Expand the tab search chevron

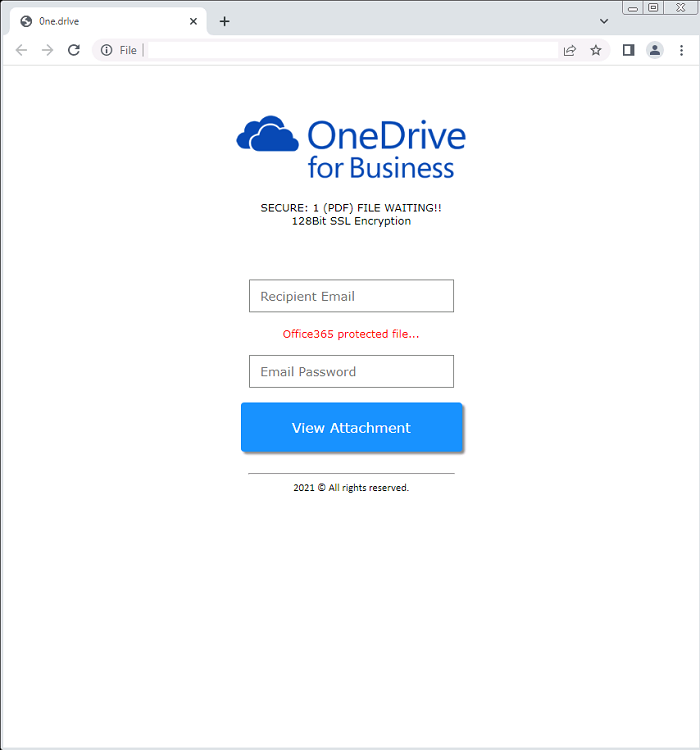(x=604, y=21)
